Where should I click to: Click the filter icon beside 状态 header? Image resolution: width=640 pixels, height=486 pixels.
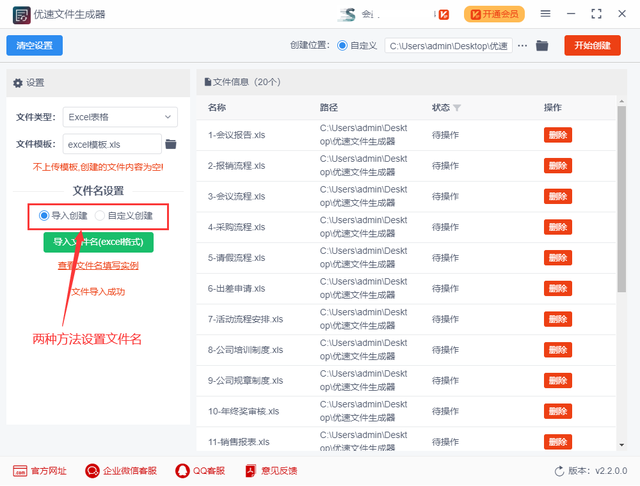457,108
